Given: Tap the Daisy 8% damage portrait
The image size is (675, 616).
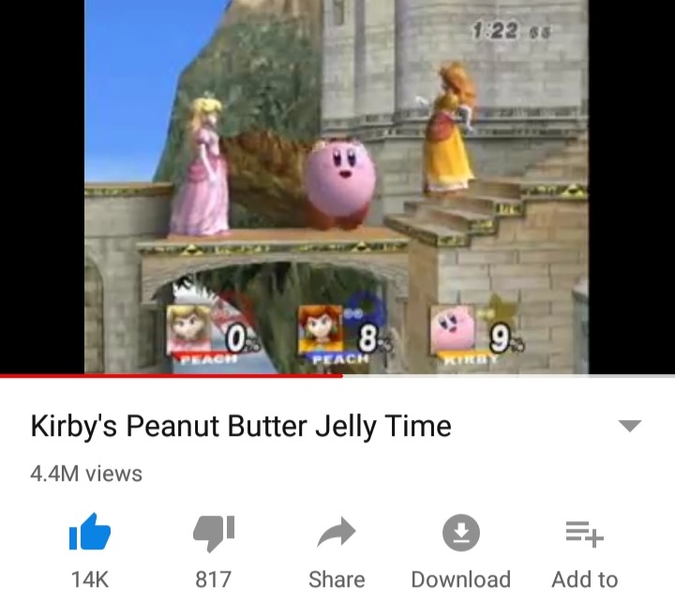Looking at the screenshot, I should click(x=346, y=332).
